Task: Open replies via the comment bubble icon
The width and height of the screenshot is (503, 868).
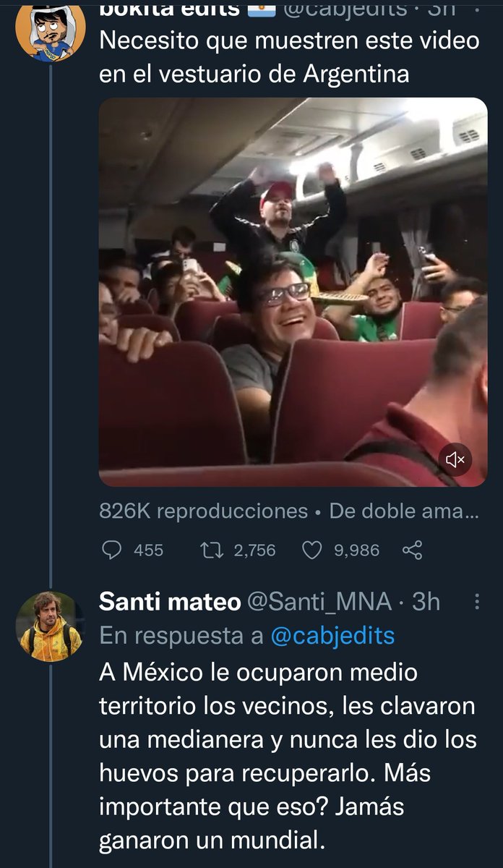Action: point(111,550)
